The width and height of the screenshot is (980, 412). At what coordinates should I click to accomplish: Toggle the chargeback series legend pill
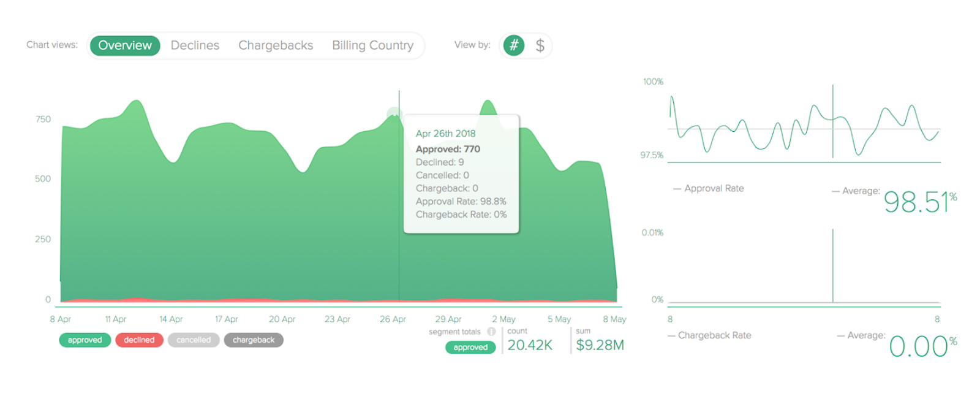(x=254, y=340)
